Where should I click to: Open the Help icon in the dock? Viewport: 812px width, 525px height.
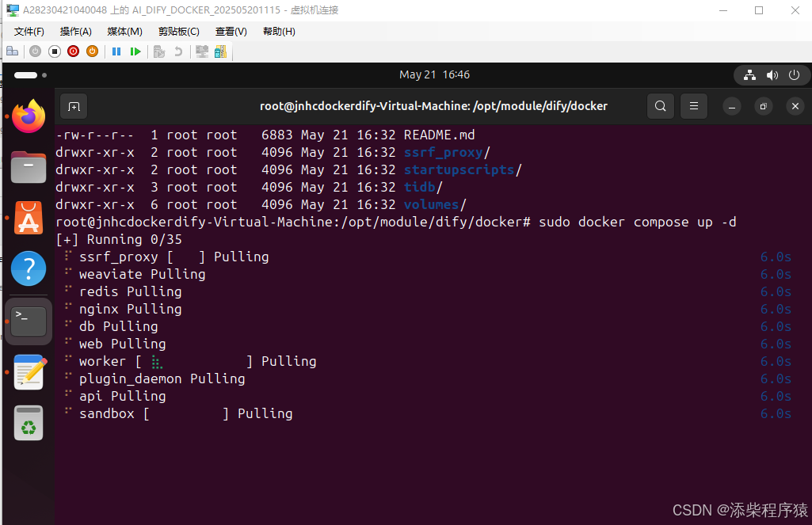click(x=29, y=268)
